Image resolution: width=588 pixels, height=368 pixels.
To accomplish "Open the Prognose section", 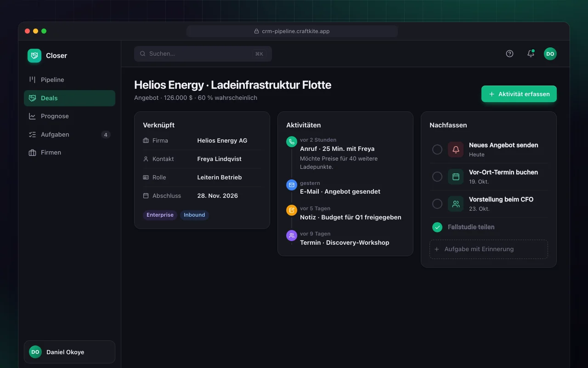I will click(x=69, y=116).
